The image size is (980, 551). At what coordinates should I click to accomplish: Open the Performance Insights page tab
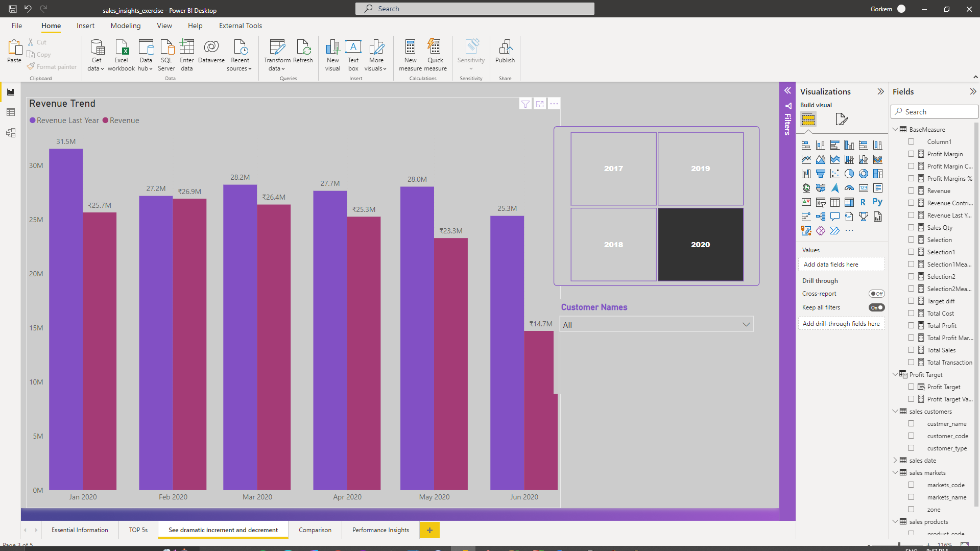point(380,530)
